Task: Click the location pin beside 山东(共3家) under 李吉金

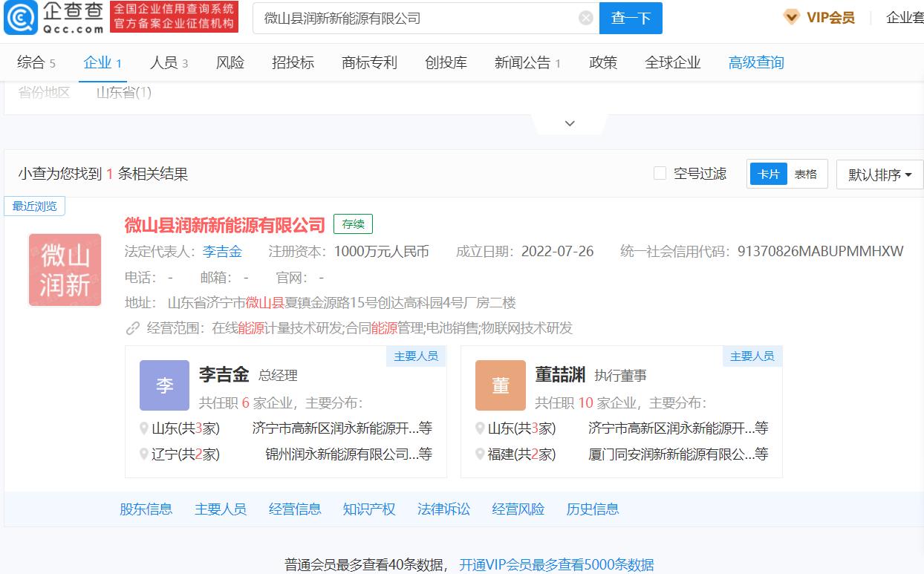Action: 145,428
